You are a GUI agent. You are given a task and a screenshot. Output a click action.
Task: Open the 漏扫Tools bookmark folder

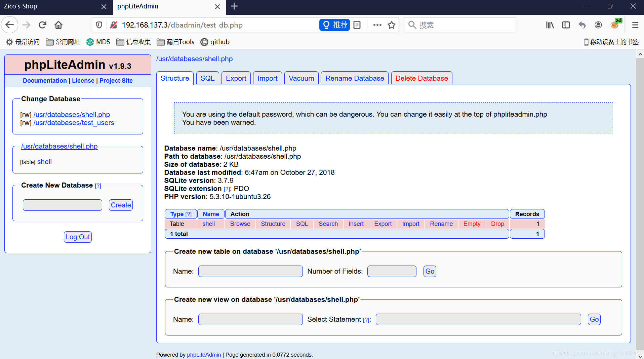(175, 42)
